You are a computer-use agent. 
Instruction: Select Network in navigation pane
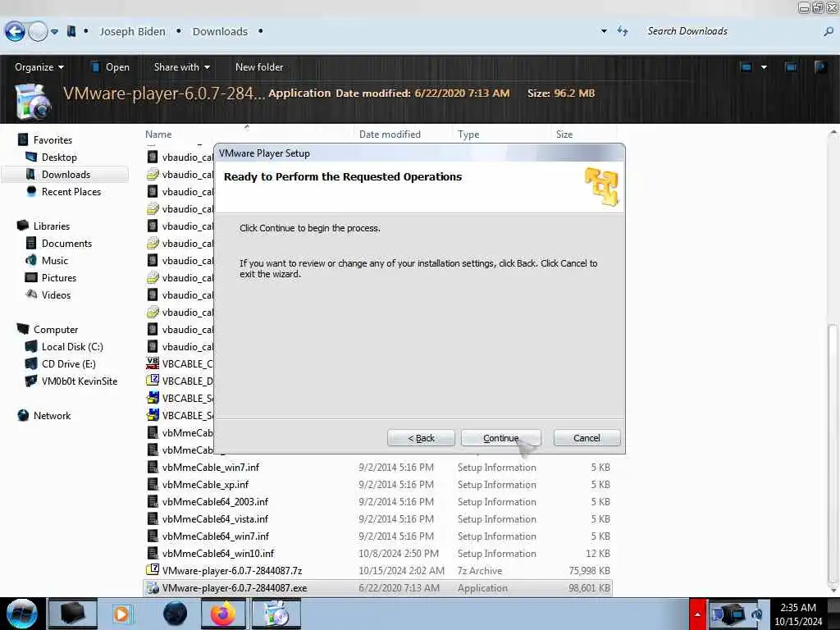52,415
